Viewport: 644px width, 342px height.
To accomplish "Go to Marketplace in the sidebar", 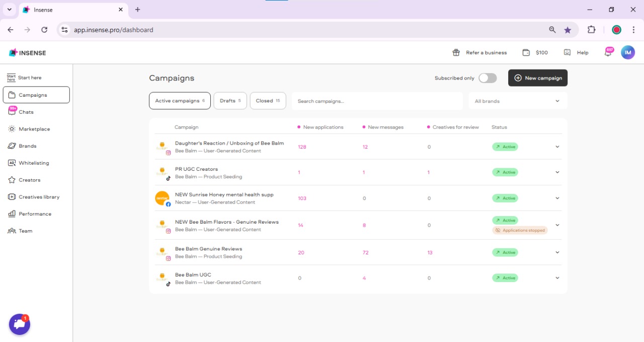I will click(x=36, y=129).
